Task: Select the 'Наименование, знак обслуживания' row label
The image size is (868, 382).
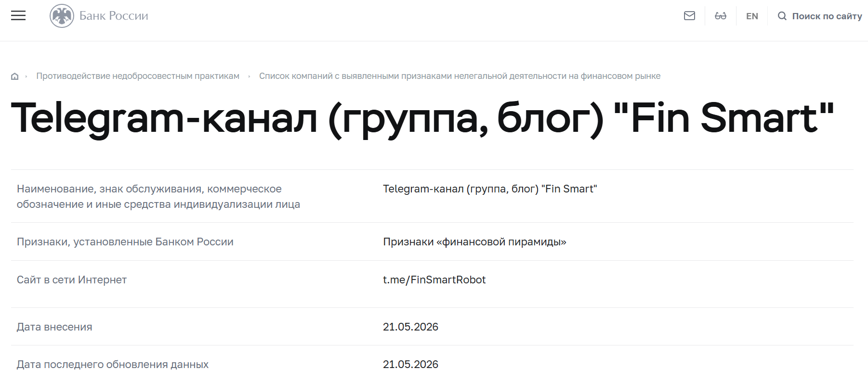Action: [x=158, y=196]
